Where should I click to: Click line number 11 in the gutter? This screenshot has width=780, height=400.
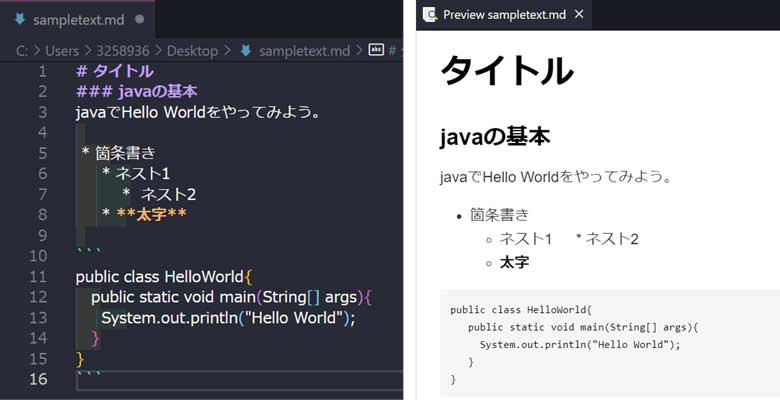38,277
